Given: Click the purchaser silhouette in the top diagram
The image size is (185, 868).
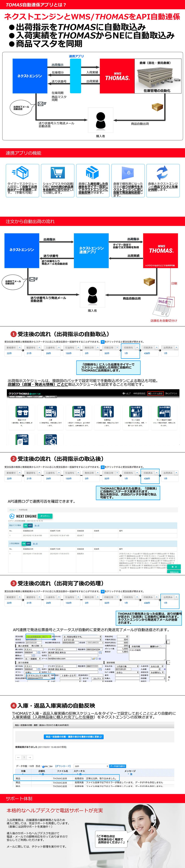Looking at the screenshot, I should coord(100,121).
